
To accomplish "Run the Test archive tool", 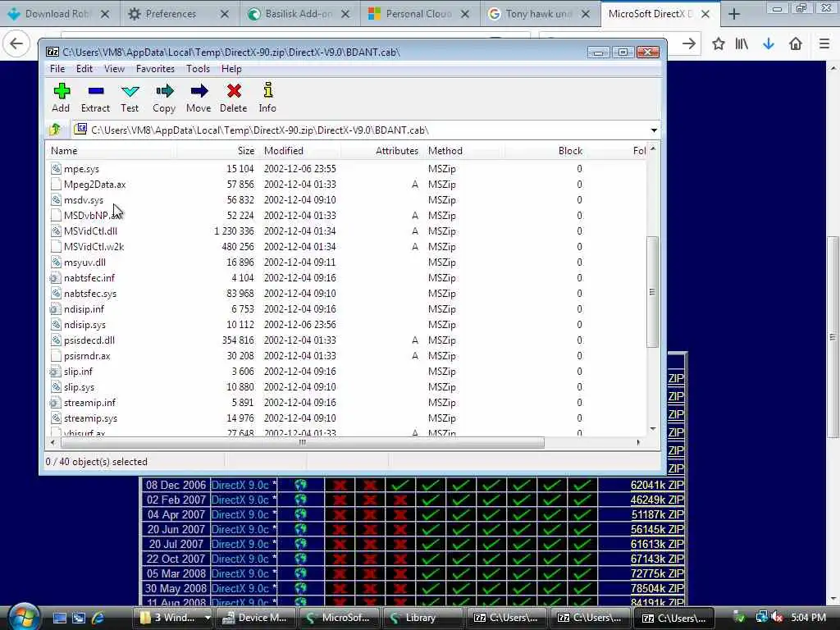I will point(130,91).
